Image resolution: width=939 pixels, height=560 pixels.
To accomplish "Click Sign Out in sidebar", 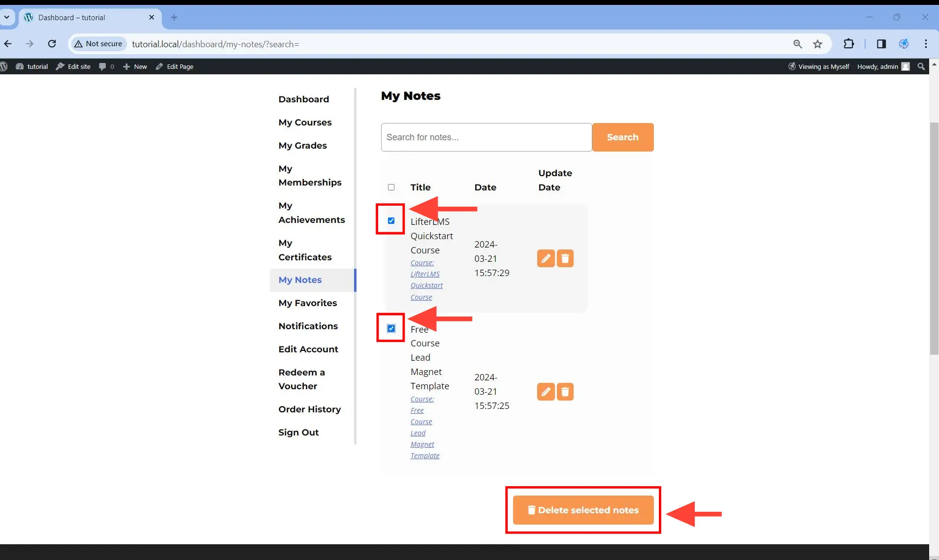I will pyautogui.click(x=298, y=432).
